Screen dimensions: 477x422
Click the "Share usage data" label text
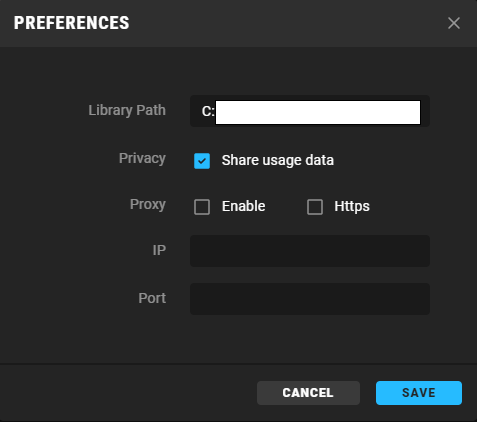pos(278,160)
